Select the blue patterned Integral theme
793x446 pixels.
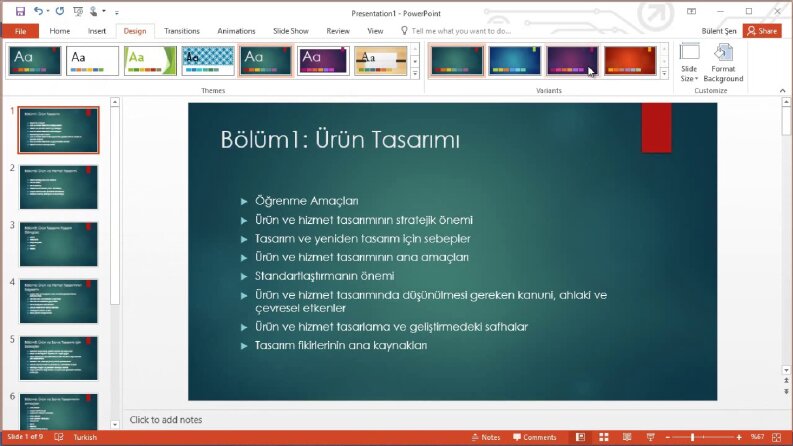[x=208, y=61]
